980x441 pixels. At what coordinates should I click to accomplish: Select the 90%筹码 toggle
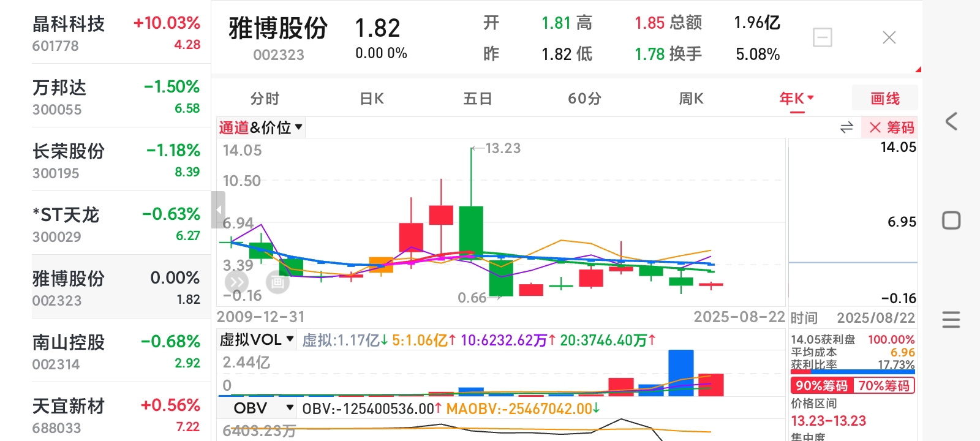(821, 385)
